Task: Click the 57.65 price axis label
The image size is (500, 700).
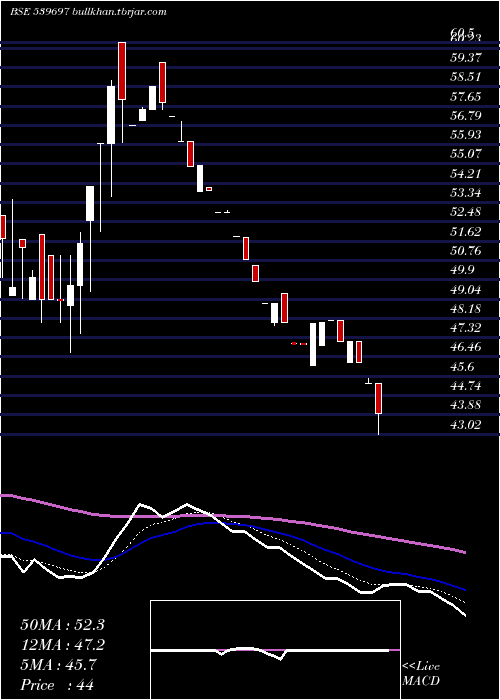Action: click(x=465, y=96)
